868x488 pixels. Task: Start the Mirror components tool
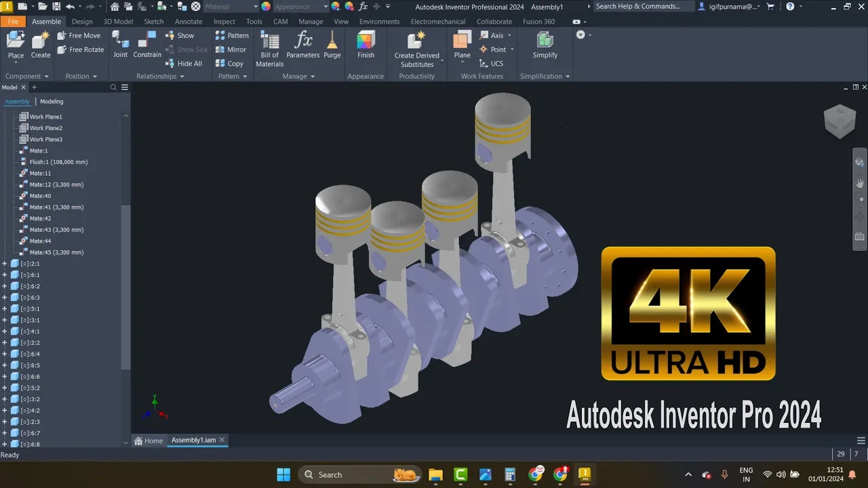click(231, 49)
